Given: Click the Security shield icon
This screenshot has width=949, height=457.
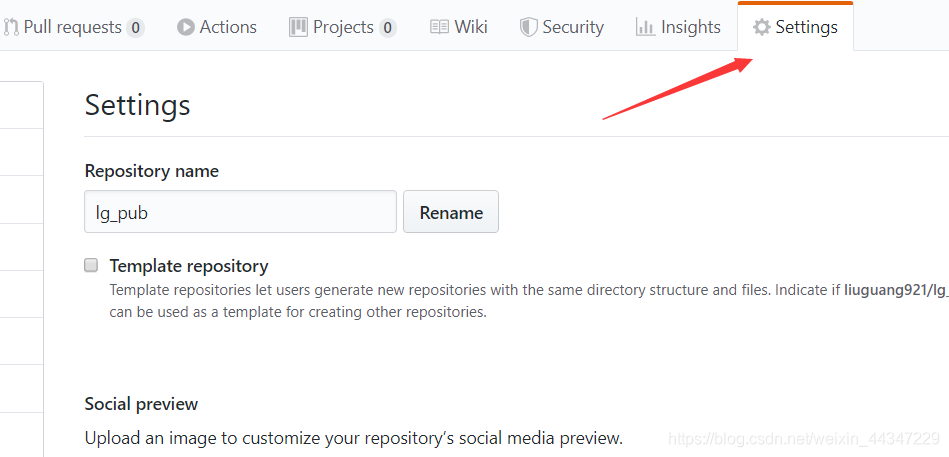Looking at the screenshot, I should pyautogui.click(x=529, y=27).
